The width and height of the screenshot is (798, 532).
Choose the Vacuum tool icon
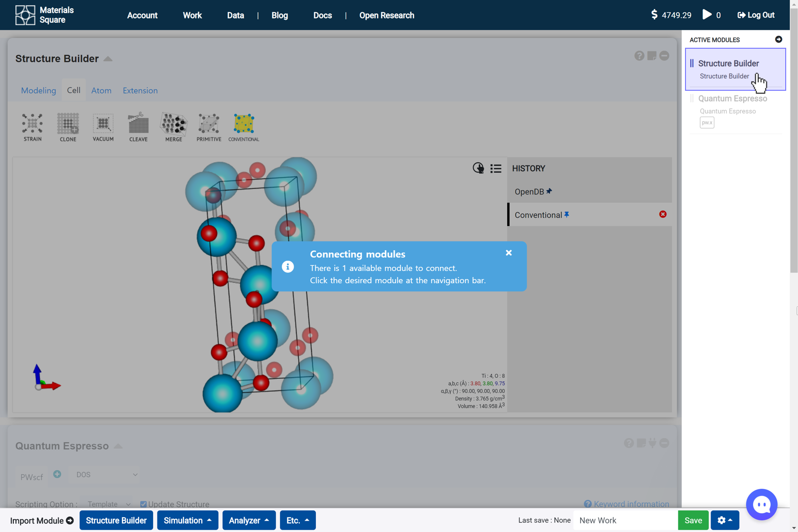[103, 127]
